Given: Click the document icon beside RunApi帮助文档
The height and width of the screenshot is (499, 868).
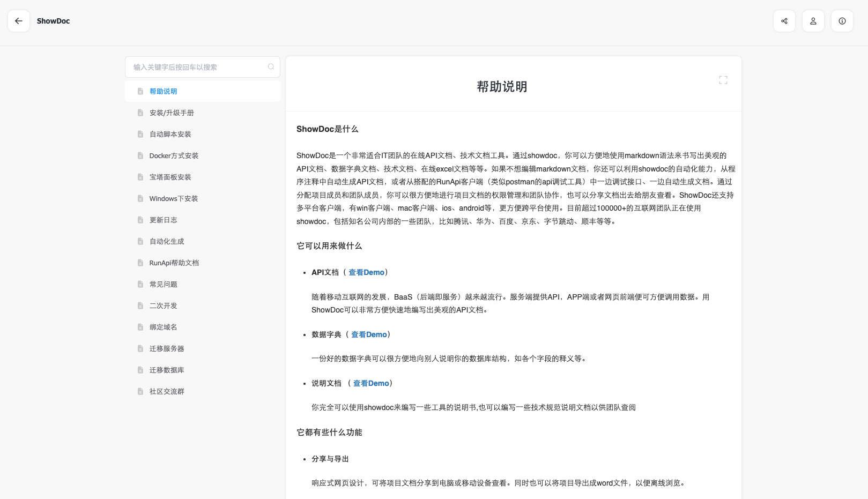Looking at the screenshot, I should coord(139,263).
